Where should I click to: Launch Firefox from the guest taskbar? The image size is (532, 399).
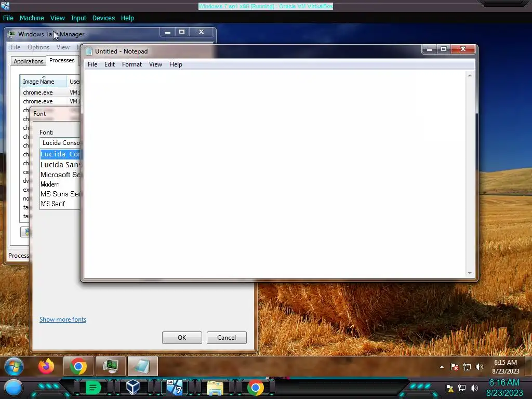[x=46, y=366]
